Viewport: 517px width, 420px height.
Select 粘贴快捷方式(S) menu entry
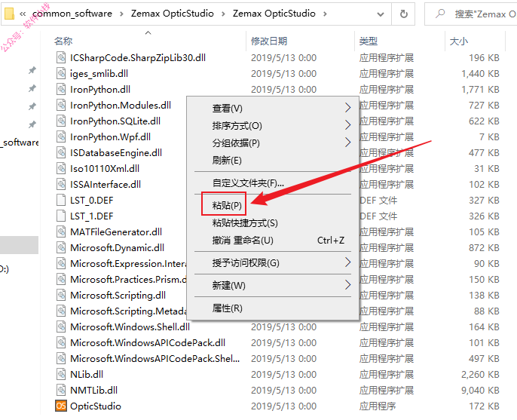point(245,223)
